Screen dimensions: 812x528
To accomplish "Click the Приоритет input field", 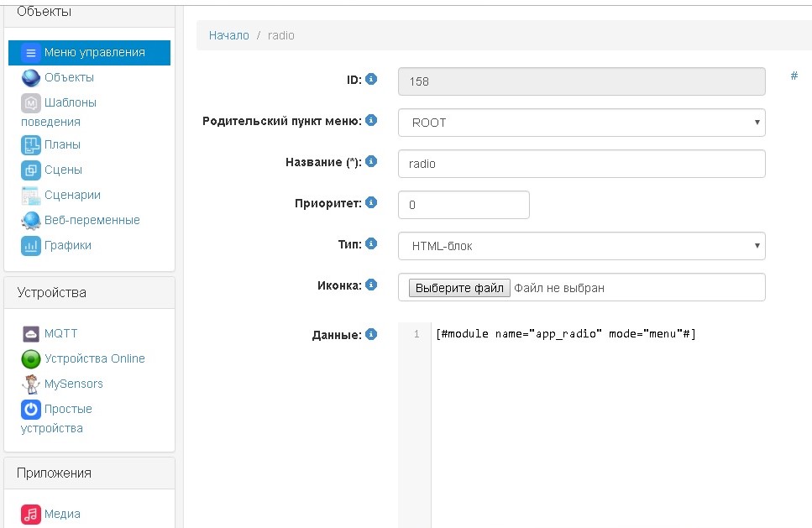I will click(x=464, y=205).
